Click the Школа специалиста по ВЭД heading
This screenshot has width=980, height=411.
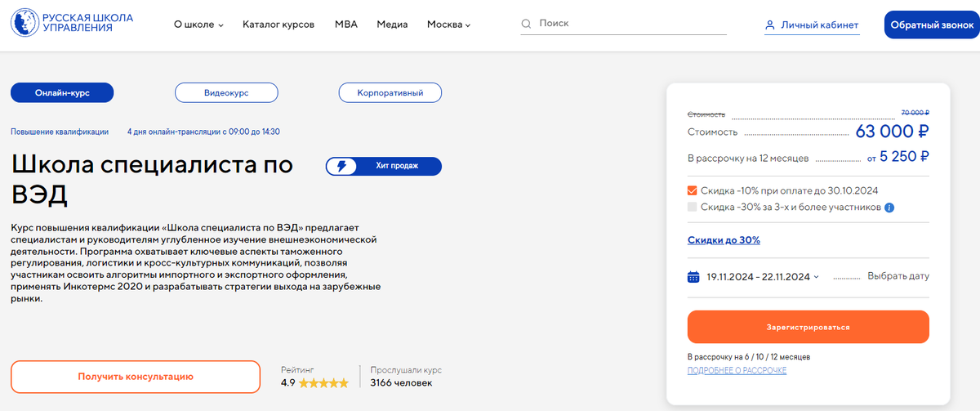click(152, 180)
